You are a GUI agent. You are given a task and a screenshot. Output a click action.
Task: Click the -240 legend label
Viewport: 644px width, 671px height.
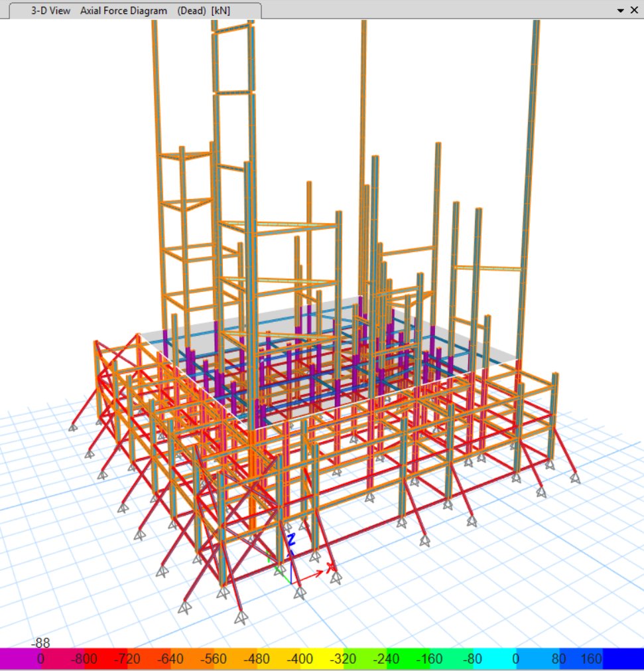click(386, 658)
